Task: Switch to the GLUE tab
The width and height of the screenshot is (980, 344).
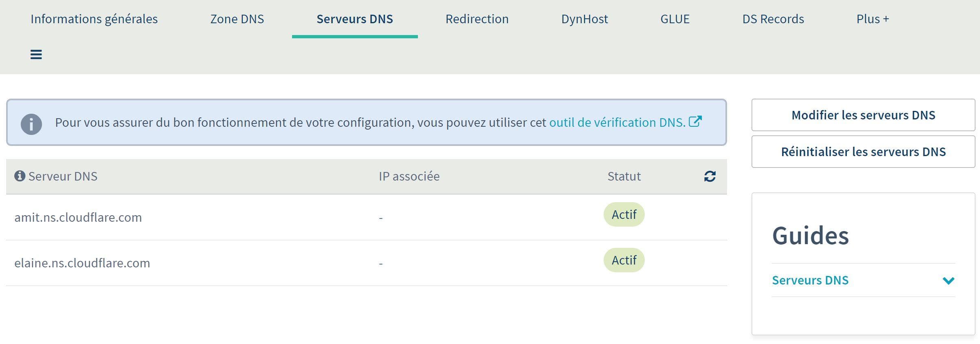Action: (x=675, y=19)
